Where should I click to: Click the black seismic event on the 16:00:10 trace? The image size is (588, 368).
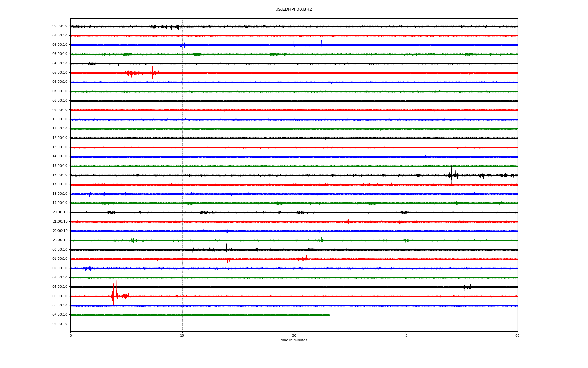[451, 175]
